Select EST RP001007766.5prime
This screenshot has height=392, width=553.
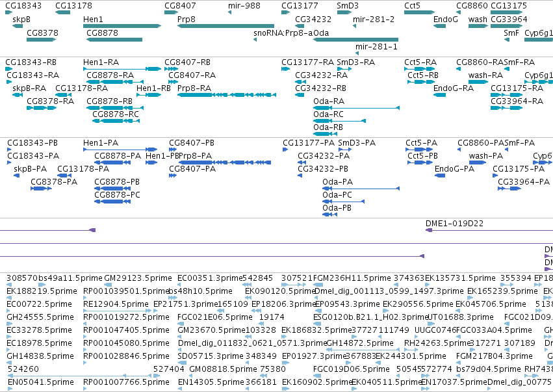[x=126, y=382]
